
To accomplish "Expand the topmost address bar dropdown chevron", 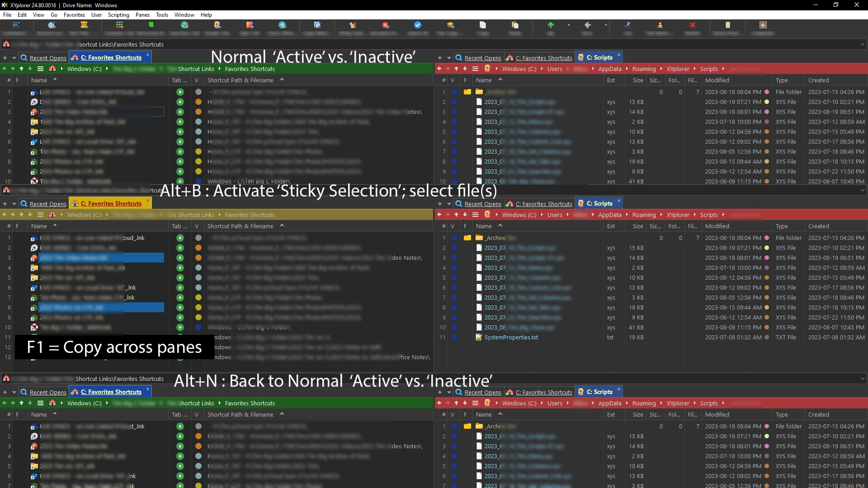I will coord(862,44).
